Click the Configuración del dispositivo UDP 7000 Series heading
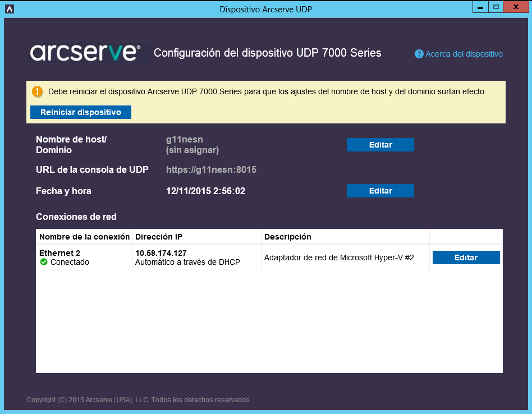 [x=267, y=53]
